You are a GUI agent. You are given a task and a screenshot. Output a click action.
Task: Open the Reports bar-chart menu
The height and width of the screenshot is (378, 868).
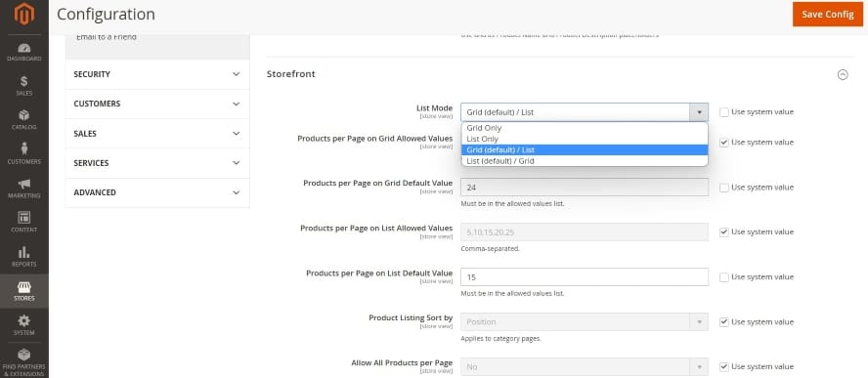(x=23, y=256)
